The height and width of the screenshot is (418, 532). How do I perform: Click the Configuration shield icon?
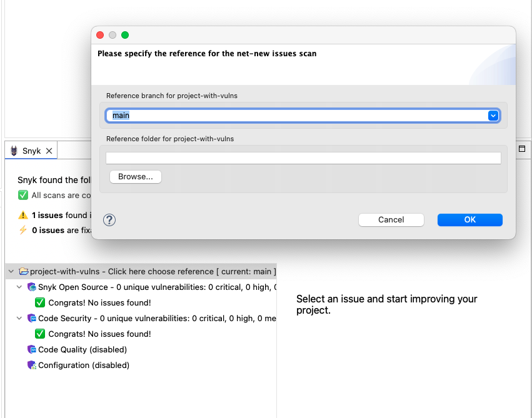pyautogui.click(x=32, y=366)
